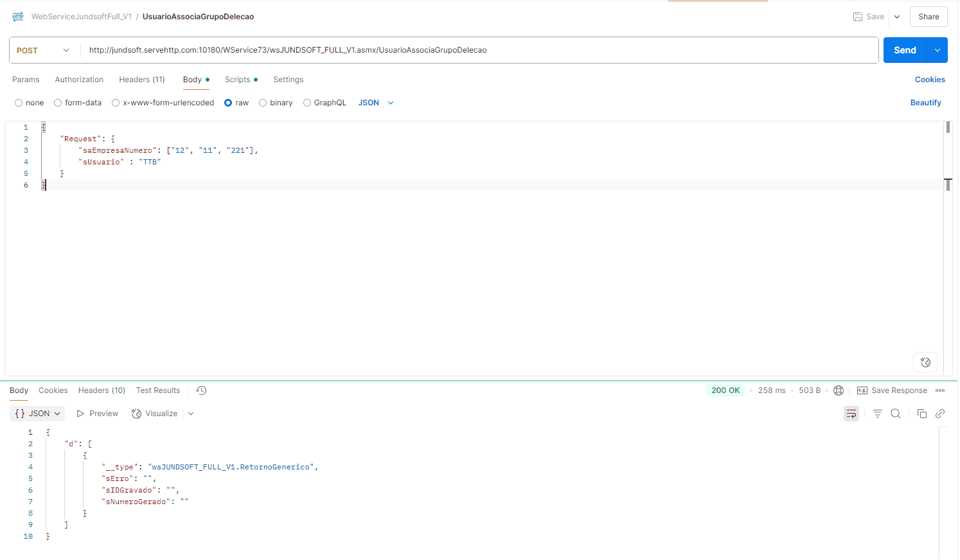
Task: Open the three-dot response options menu
Action: [x=940, y=390]
